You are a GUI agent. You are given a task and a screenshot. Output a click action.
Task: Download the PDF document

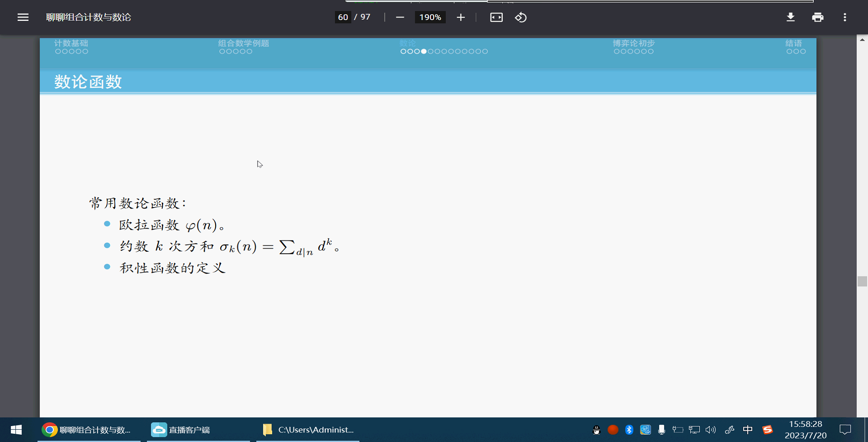click(790, 17)
